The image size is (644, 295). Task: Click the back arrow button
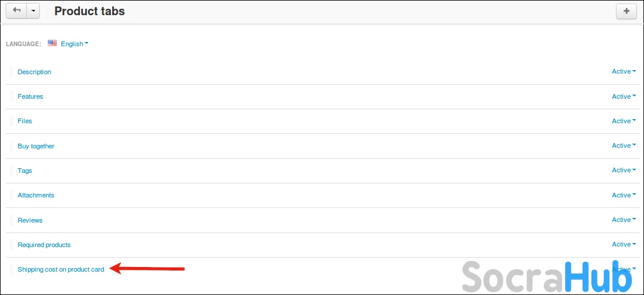coord(16,11)
